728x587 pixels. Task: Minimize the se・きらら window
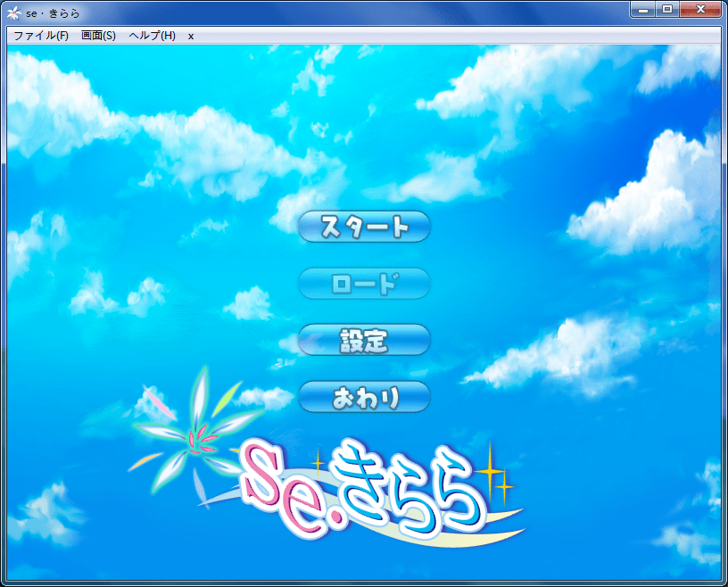click(644, 10)
